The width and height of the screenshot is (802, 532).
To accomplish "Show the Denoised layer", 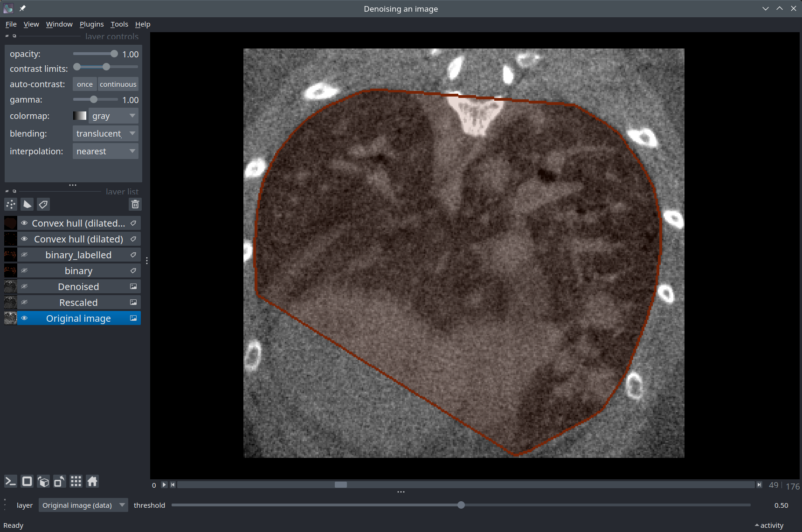I will click(x=24, y=287).
